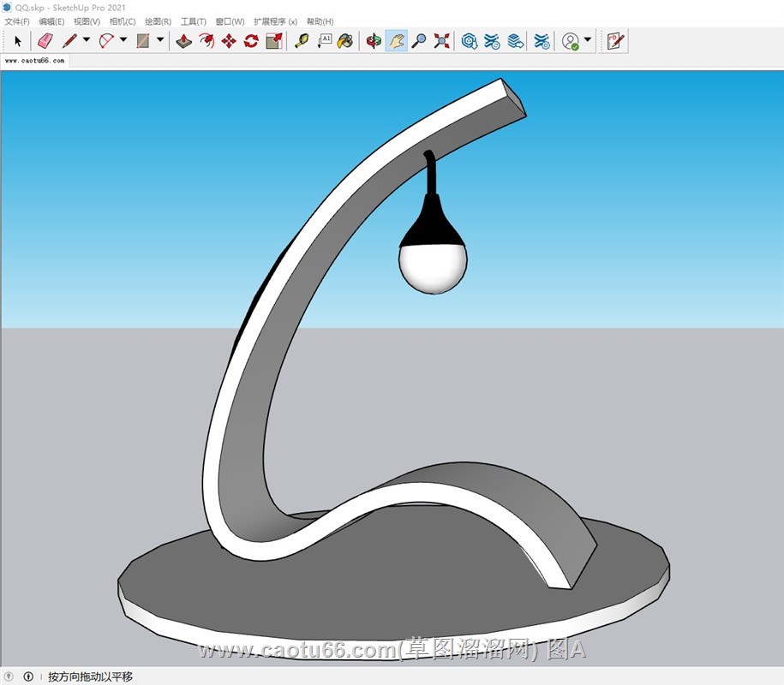
Task: Click the www.caotu66.com scene tab
Action: coord(35,62)
